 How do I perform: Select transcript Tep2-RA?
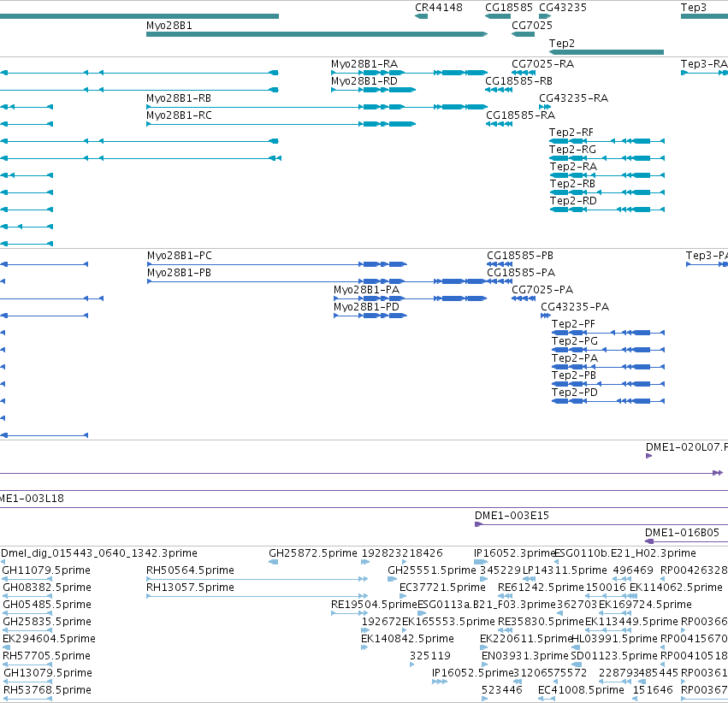[607, 175]
